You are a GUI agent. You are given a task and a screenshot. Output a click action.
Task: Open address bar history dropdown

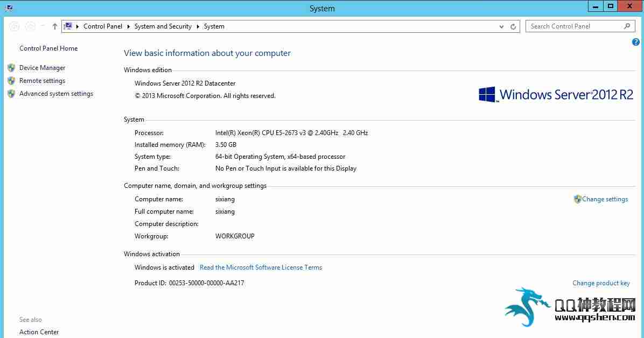click(x=501, y=27)
